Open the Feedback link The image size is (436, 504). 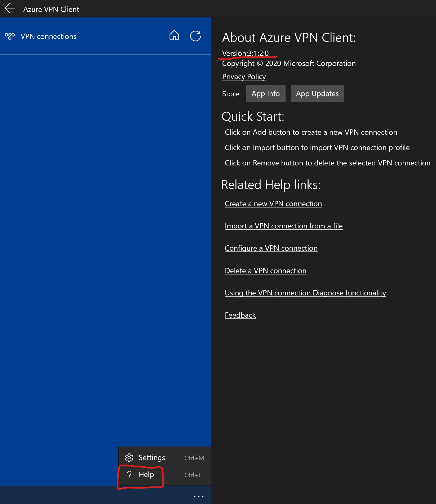(x=240, y=315)
